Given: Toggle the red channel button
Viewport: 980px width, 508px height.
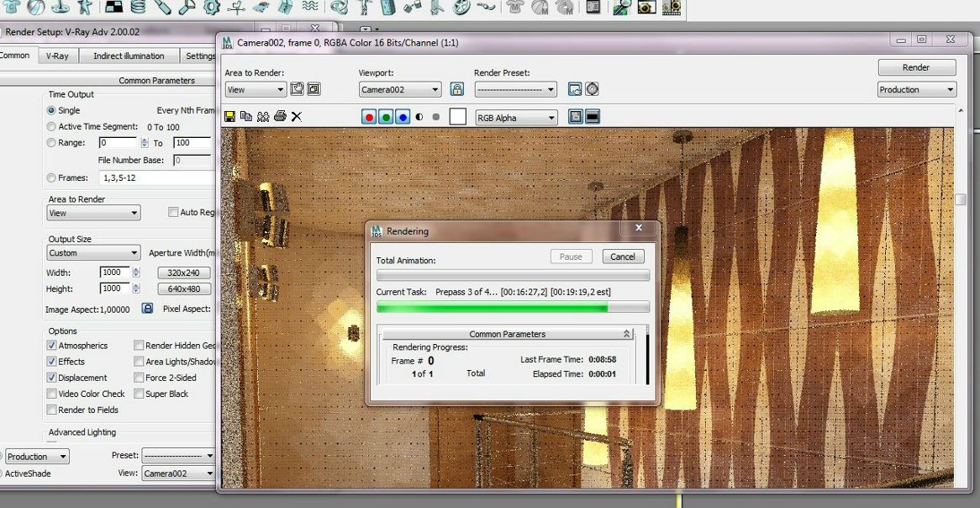Looking at the screenshot, I should [369, 118].
